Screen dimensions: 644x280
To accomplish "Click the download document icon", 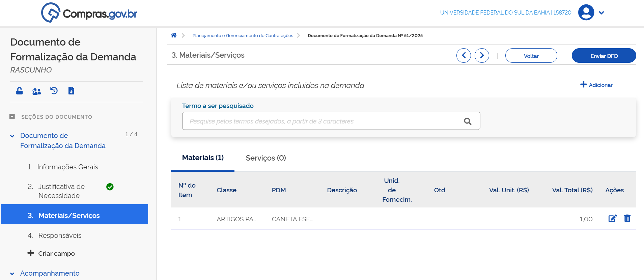I will pyautogui.click(x=71, y=91).
